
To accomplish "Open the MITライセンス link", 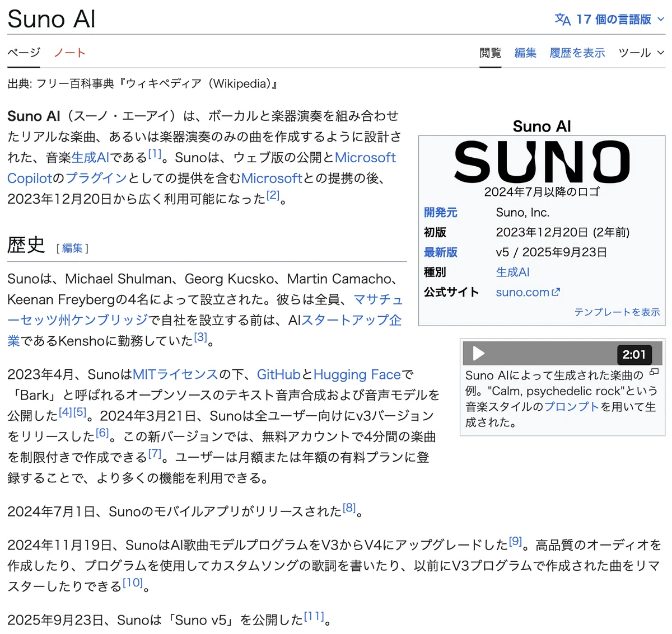I will click(175, 375).
